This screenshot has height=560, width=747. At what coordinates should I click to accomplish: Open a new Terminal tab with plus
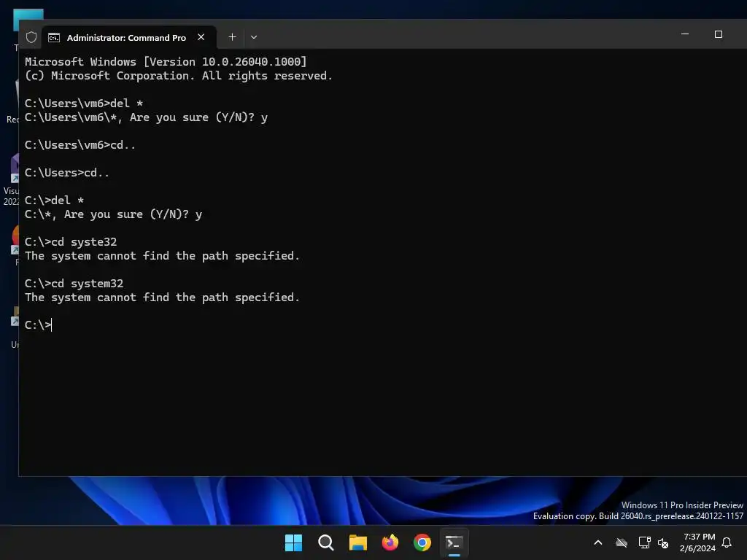pos(232,37)
